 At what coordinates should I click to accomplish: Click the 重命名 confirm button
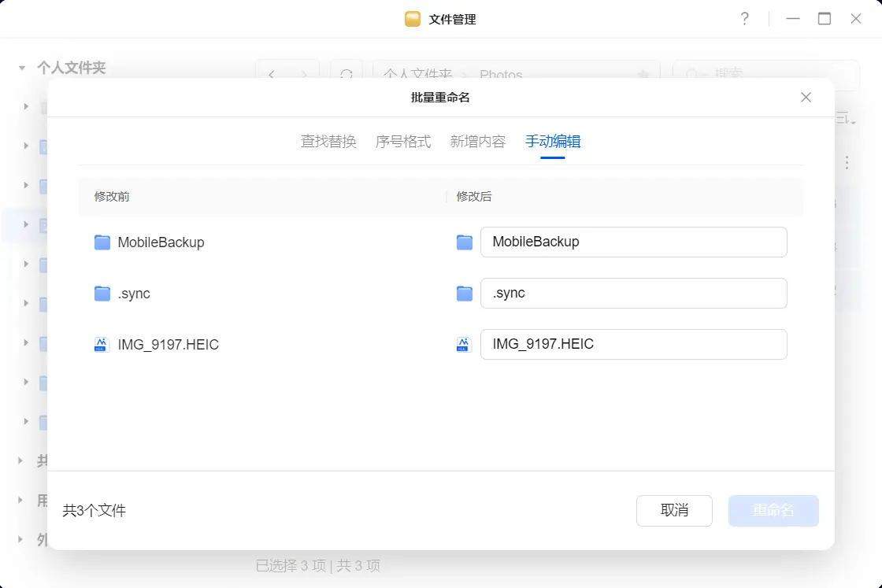point(773,511)
